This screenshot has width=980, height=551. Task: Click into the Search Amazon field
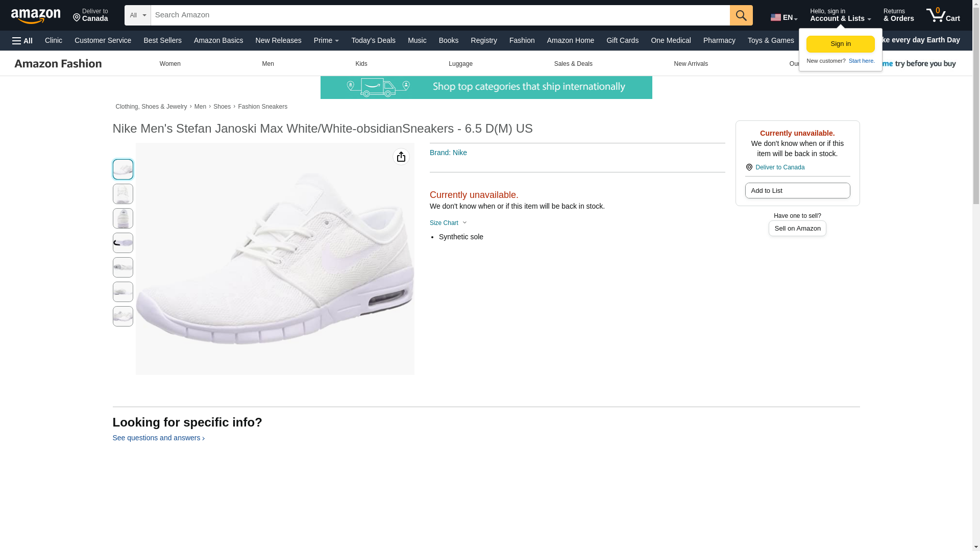click(x=440, y=15)
